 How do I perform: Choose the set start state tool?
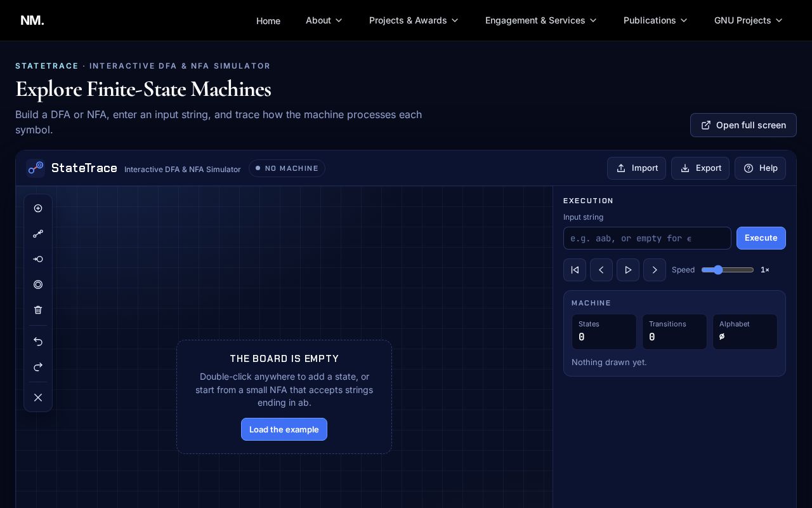[38, 259]
